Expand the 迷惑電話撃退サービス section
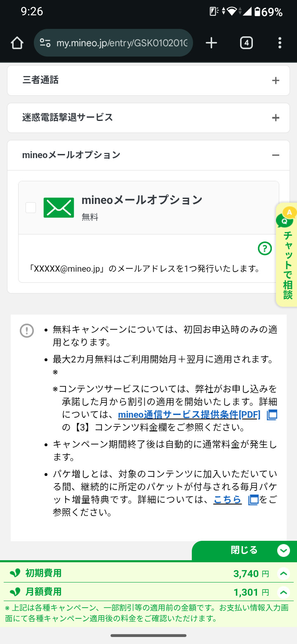The width and height of the screenshot is (297, 644). coord(276,118)
